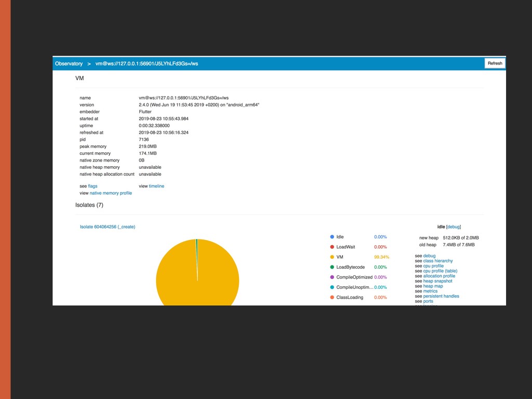Click uptime value 0:00:32.338000
The width and height of the screenshot is (532, 399).
(154, 126)
